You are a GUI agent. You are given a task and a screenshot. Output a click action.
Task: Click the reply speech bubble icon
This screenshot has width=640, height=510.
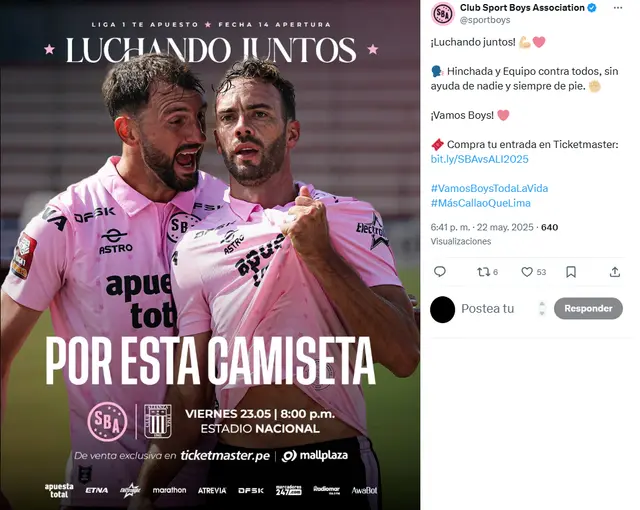440,272
